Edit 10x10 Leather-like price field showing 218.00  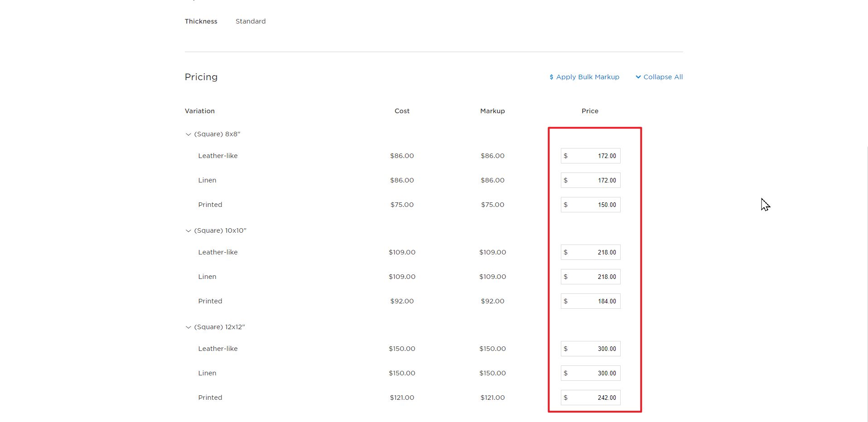coord(590,252)
